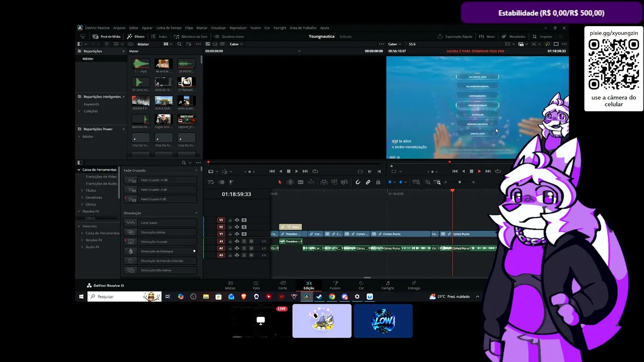The image size is (644, 362).
Task: Lock audio track A2
Action: tap(230, 248)
